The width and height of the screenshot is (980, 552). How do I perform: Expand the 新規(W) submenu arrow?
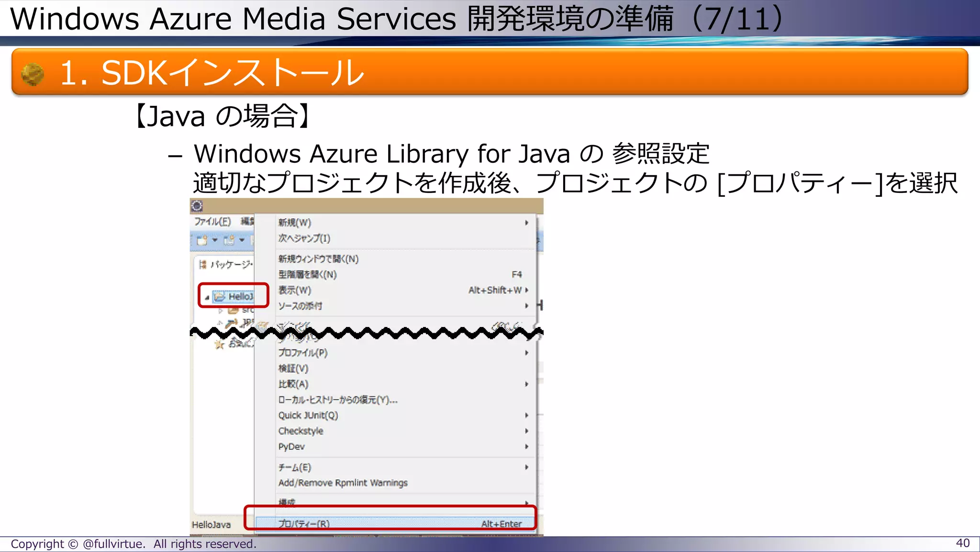[x=526, y=223]
